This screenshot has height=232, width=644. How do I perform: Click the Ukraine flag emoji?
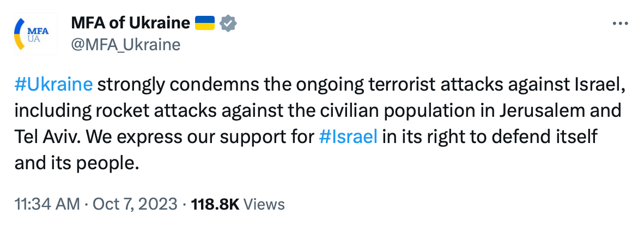(x=205, y=23)
